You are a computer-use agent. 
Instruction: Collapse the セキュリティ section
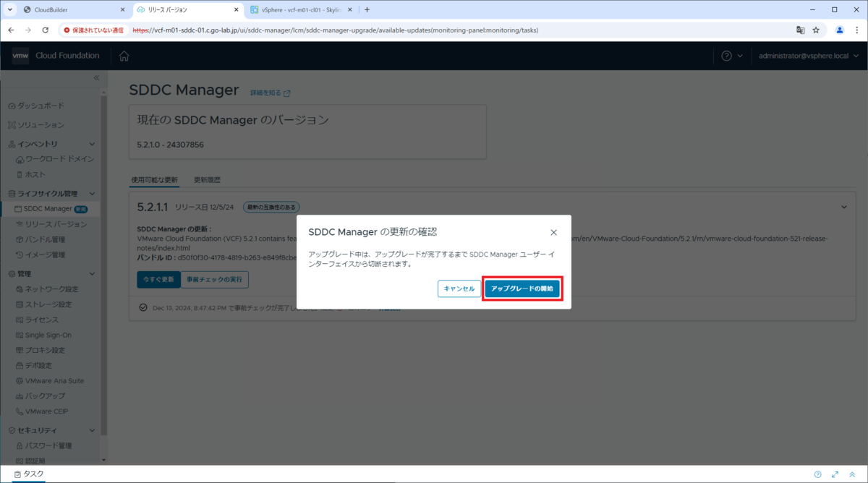pos(92,430)
